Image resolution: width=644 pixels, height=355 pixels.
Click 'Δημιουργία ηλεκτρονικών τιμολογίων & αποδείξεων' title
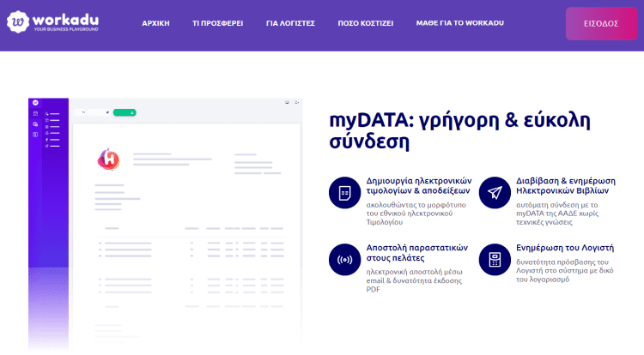tap(419, 186)
